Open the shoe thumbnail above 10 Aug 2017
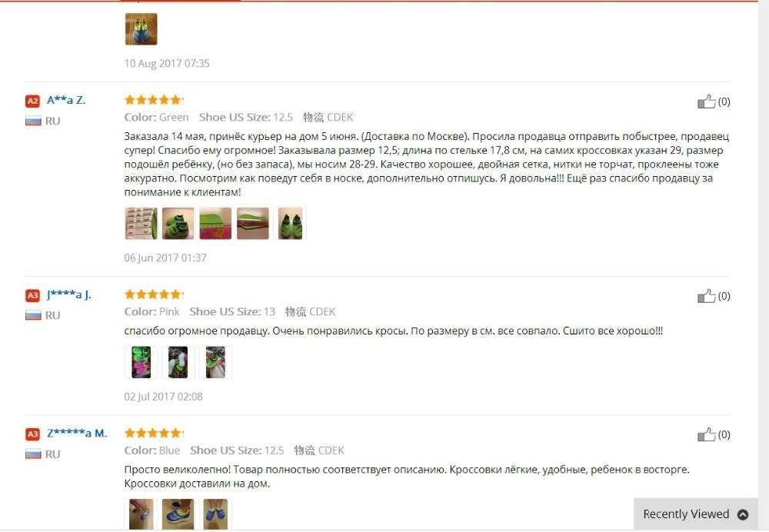Viewport: 769px width, 532px height. [x=141, y=29]
